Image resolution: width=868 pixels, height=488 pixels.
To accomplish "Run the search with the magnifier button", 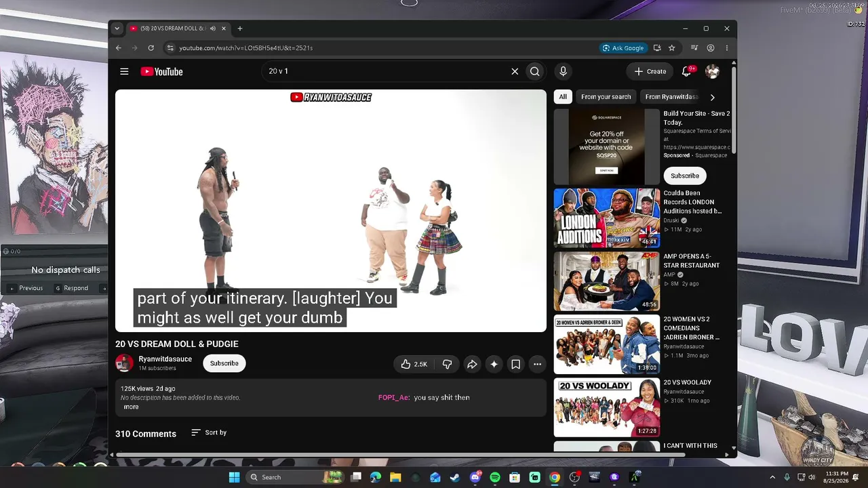I will [535, 71].
